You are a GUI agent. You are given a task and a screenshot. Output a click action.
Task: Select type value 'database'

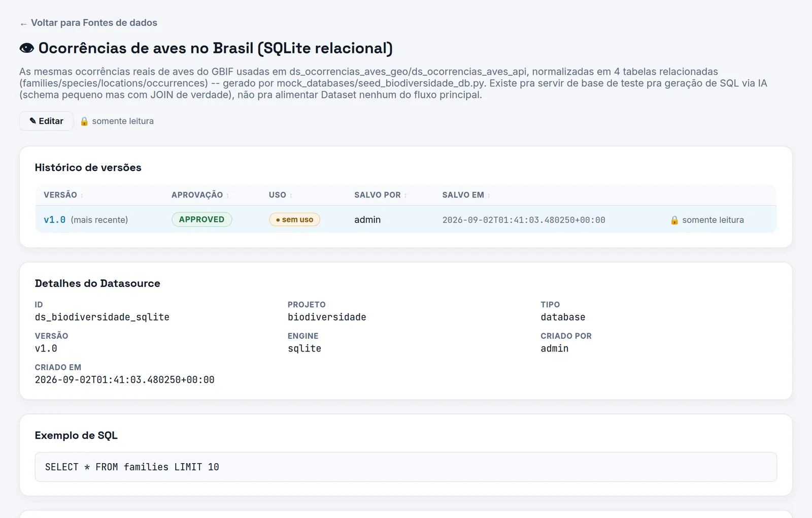(x=563, y=317)
